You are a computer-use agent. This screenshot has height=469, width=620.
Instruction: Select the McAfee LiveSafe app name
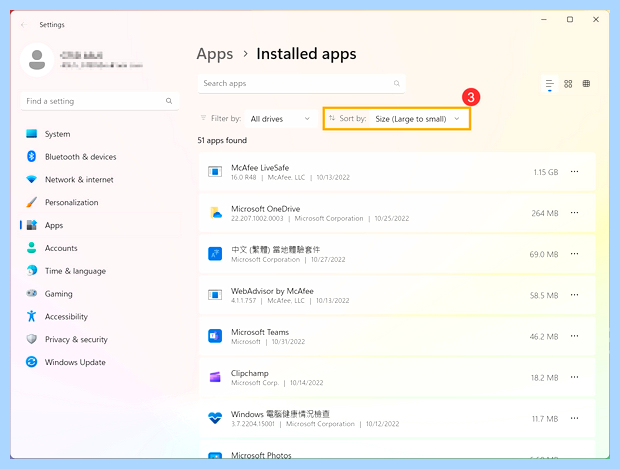point(260,168)
